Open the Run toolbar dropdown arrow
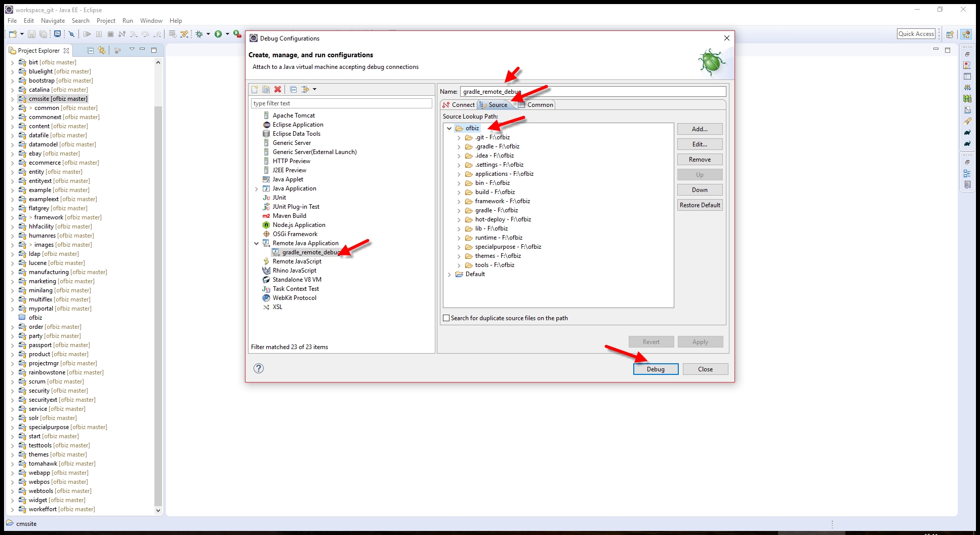Image resolution: width=980 pixels, height=535 pixels. click(227, 34)
